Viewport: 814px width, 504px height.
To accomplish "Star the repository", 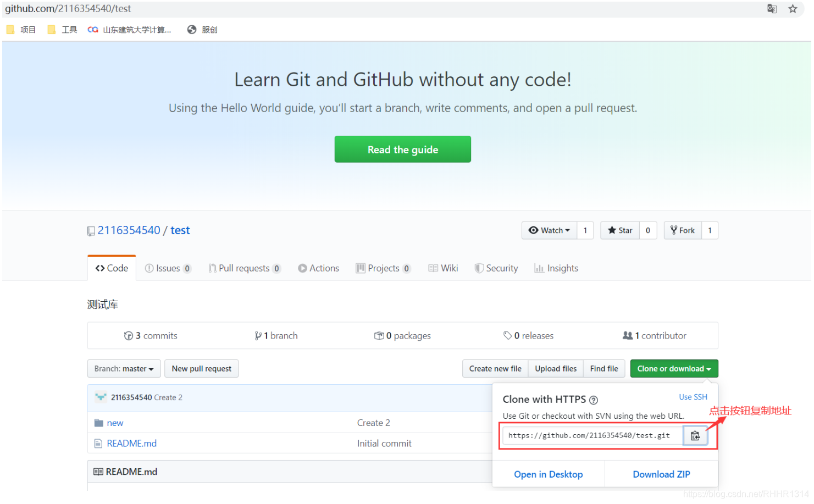I will (620, 230).
